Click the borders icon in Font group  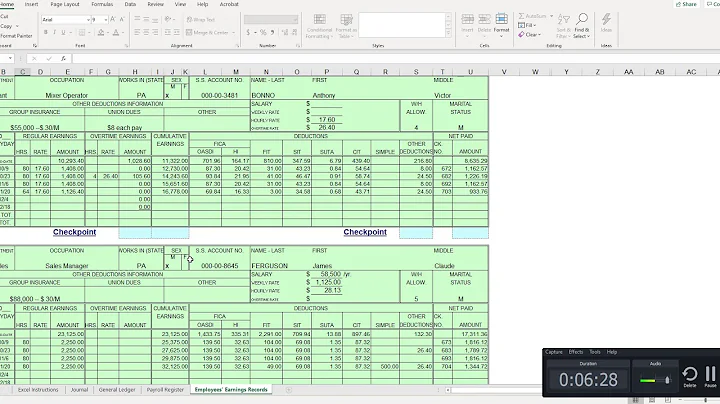tap(82, 33)
